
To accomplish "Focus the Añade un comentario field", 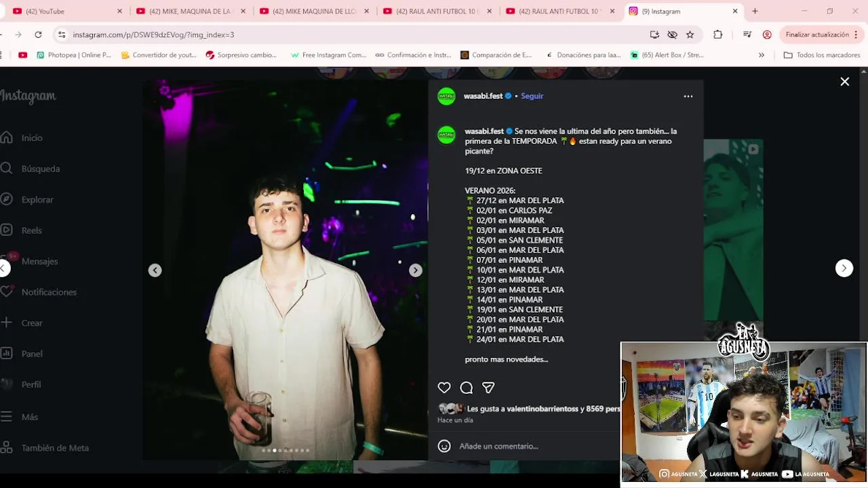I will (536, 446).
